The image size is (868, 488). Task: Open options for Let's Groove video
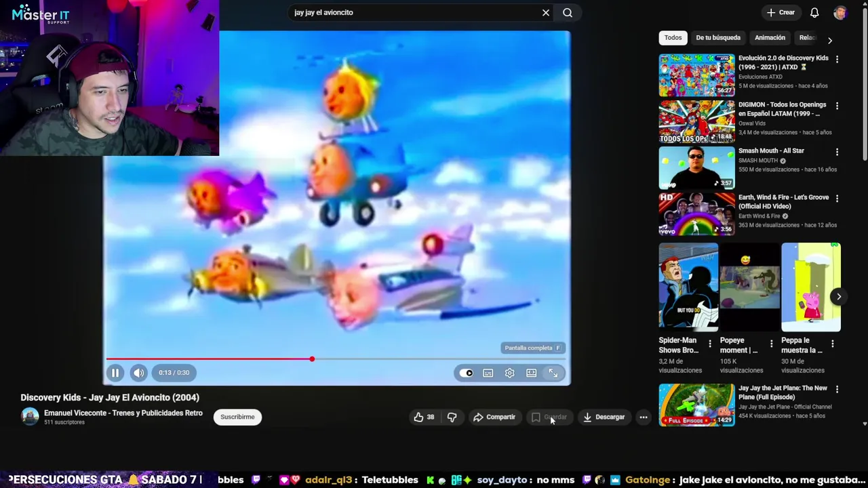coord(837,199)
